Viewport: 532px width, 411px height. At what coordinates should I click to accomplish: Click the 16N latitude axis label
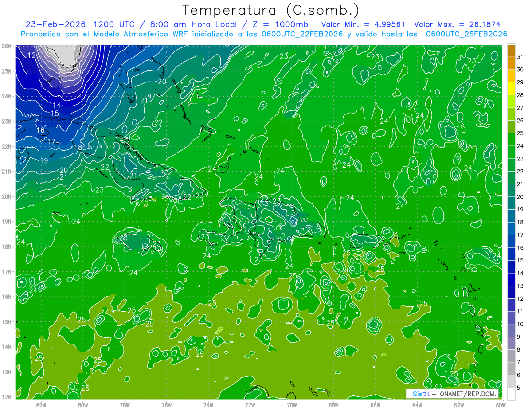7,297
